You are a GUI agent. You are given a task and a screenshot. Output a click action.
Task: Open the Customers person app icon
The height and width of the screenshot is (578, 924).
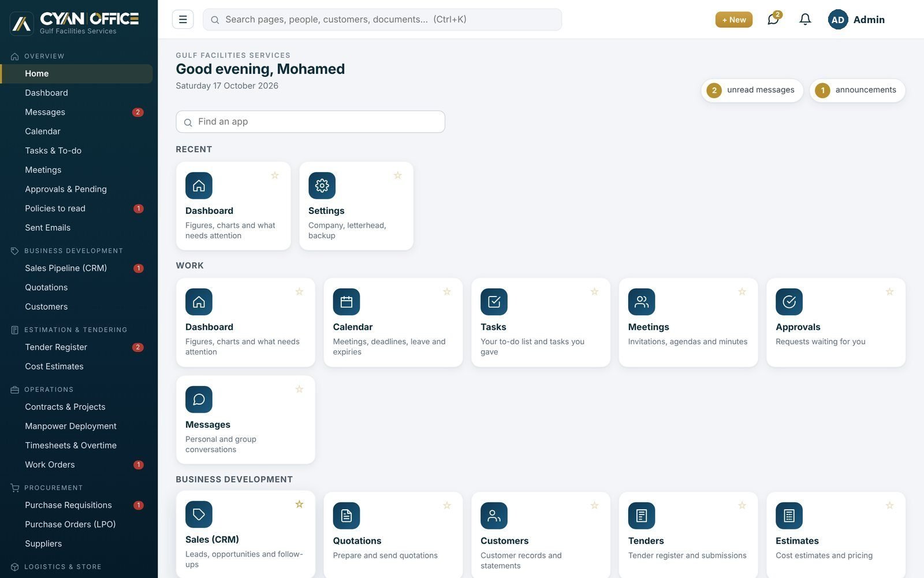point(494,516)
